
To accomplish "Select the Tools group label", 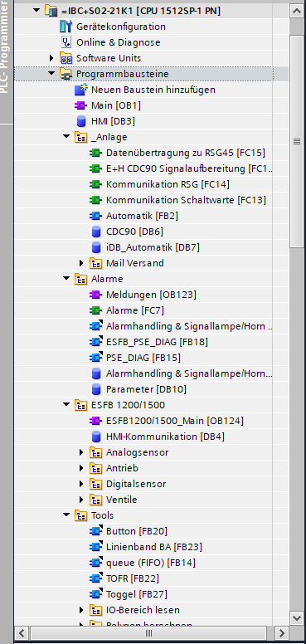I will tap(103, 515).
